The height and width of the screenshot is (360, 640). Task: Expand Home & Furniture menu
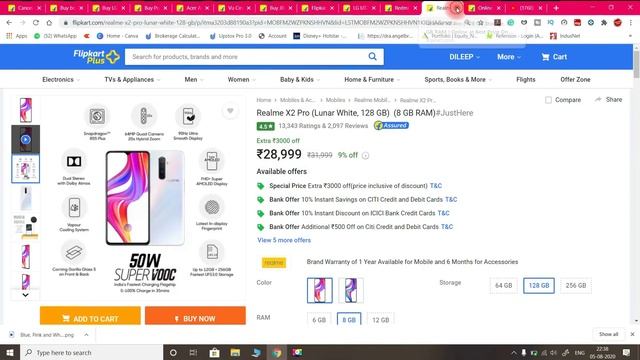click(372, 80)
